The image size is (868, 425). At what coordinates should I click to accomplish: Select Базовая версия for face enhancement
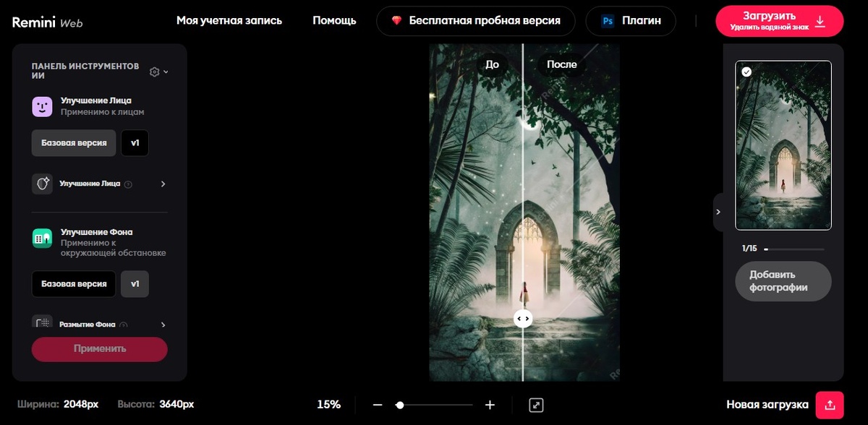pos(74,143)
